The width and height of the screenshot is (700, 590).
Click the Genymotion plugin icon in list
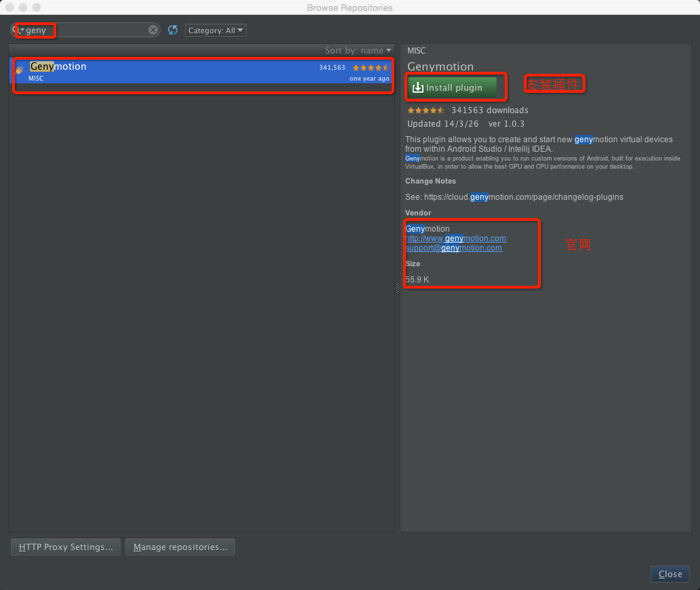click(20, 69)
